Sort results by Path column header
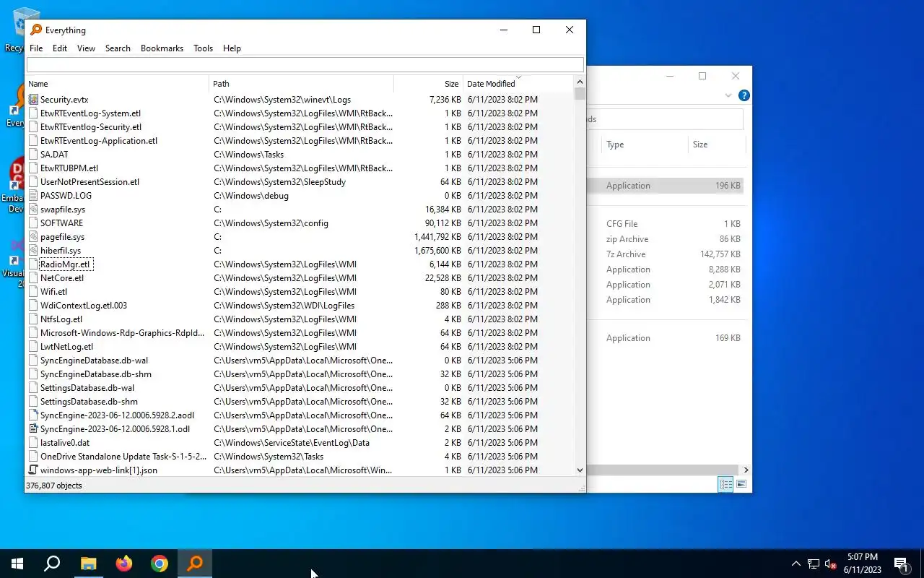Viewport: 924px width, 578px height. click(302, 84)
